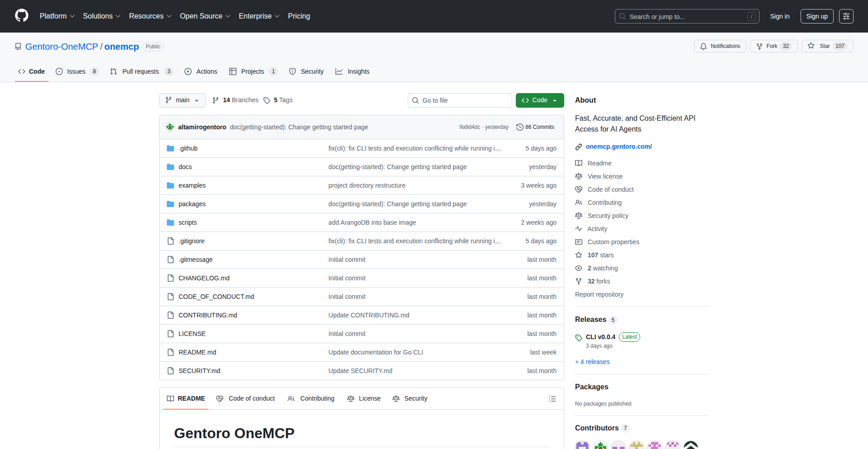The width and height of the screenshot is (868, 449).
Task: Open the scripts folder
Action: tap(188, 222)
